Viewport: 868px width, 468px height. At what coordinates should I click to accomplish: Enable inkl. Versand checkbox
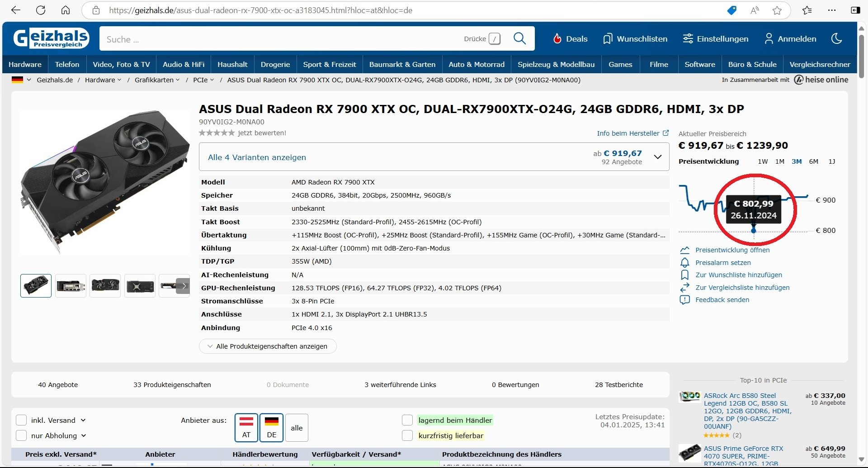click(x=21, y=420)
